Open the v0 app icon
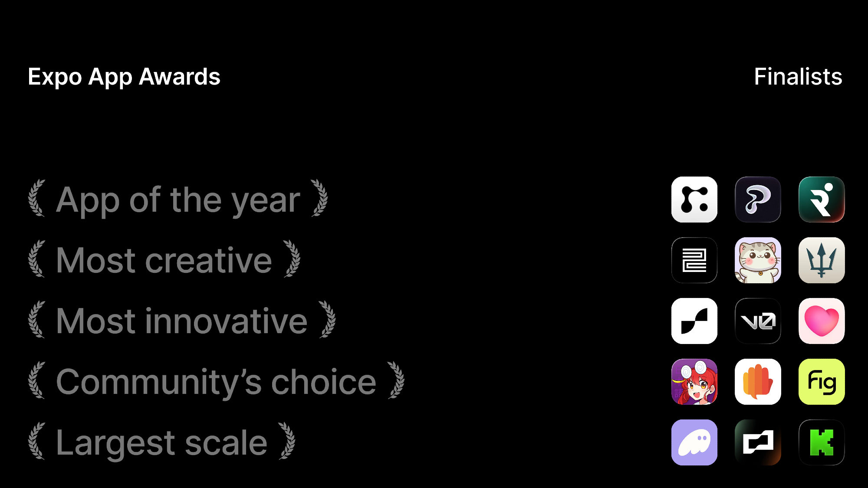Screen dimensions: 868x488 pyautogui.click(x=758, y=321)
